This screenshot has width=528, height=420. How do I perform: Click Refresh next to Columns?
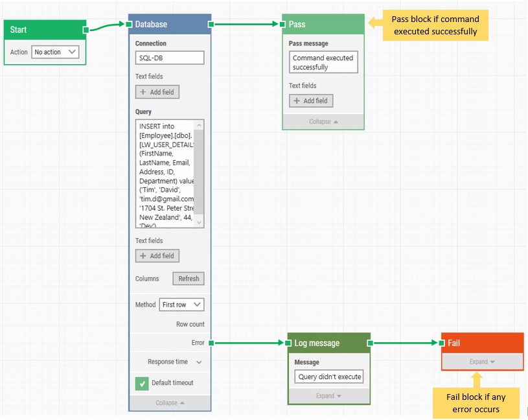tap(188, 279)
